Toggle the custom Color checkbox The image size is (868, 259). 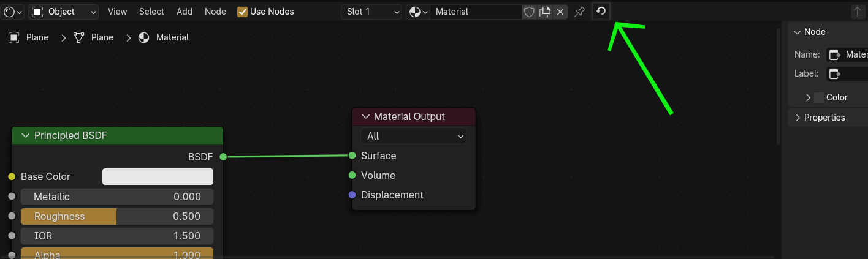tap(819, 97)
